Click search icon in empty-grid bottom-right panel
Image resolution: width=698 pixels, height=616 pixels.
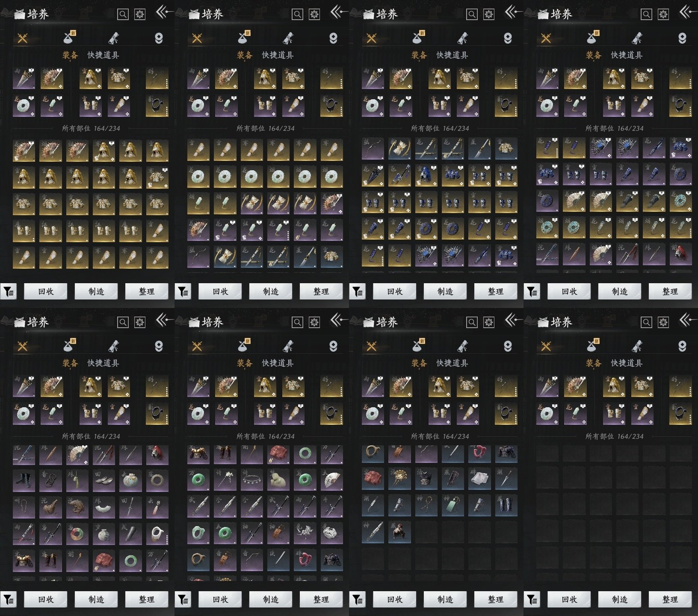pos(646,323)
